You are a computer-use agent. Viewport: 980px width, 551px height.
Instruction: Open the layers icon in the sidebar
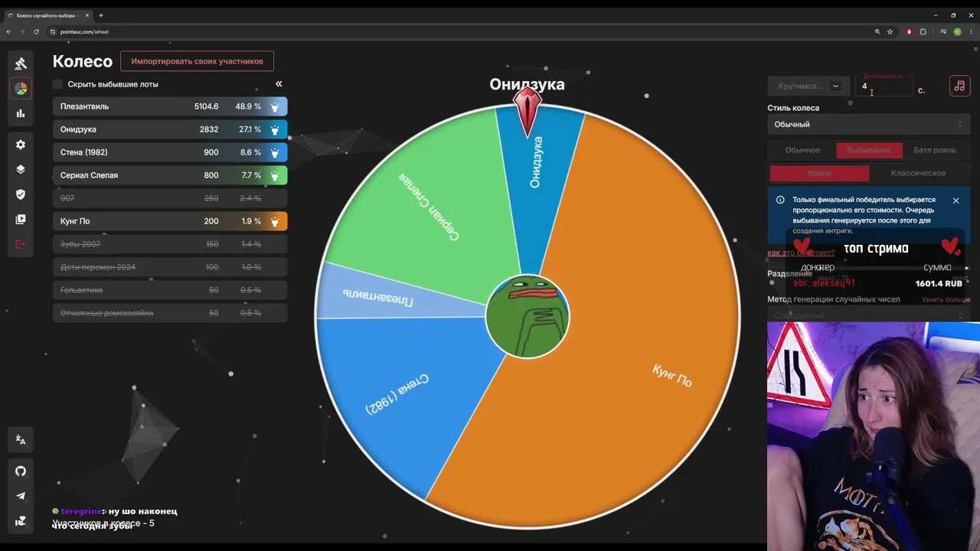coord(21,170)
